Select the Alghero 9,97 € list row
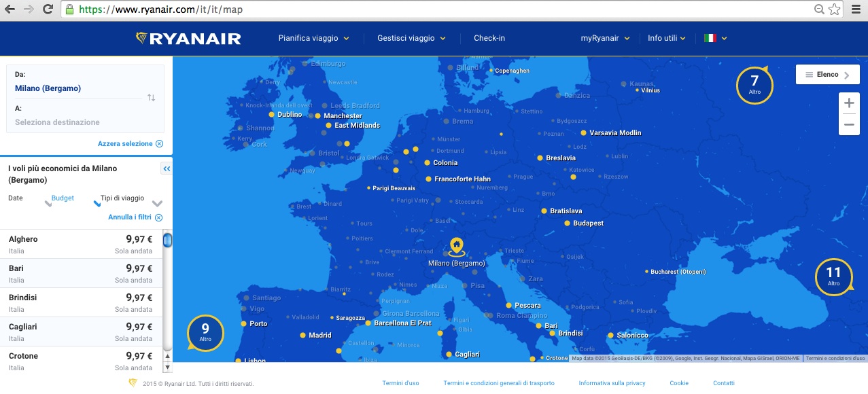The image size is (868, 394). tap(81, 244)
